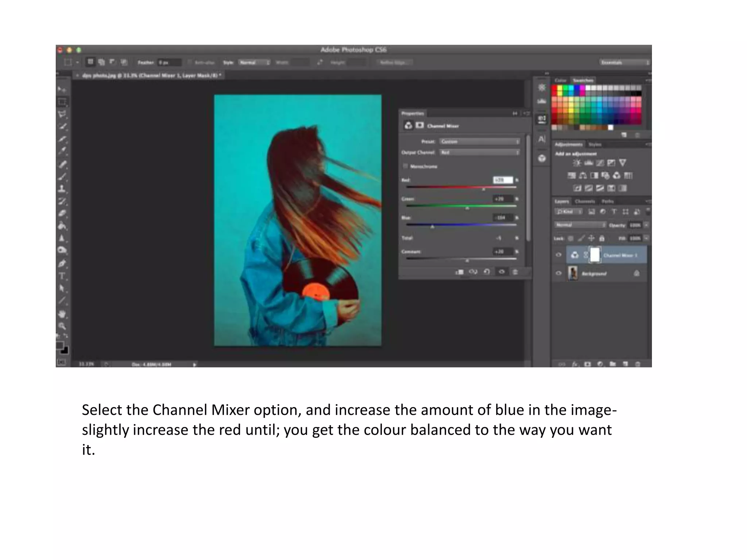Click the Red value input field
Viewport: 747px width, 560px height.
click(503, 180)
